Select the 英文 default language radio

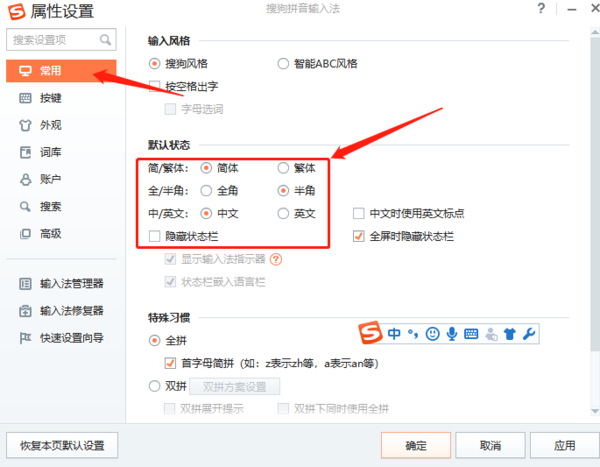tap(283, 213)
